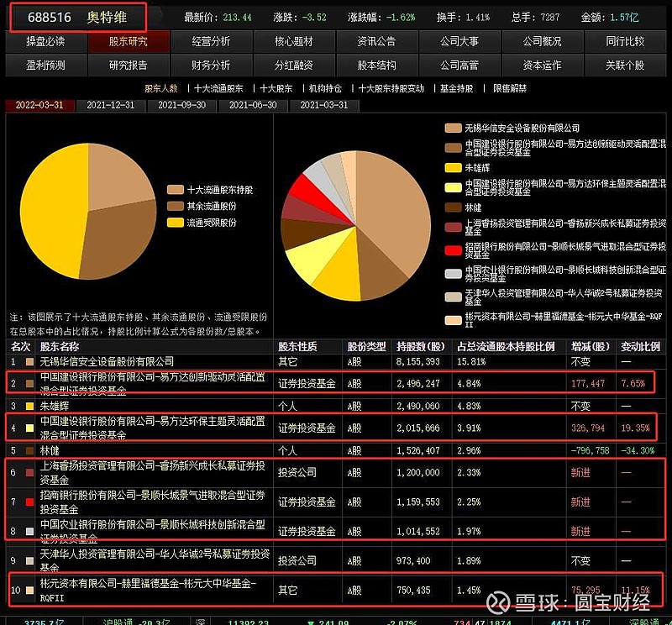Select row 上海睿扬投资管理有限公司 fund
The image size is (672, 625).
(335, 472)
